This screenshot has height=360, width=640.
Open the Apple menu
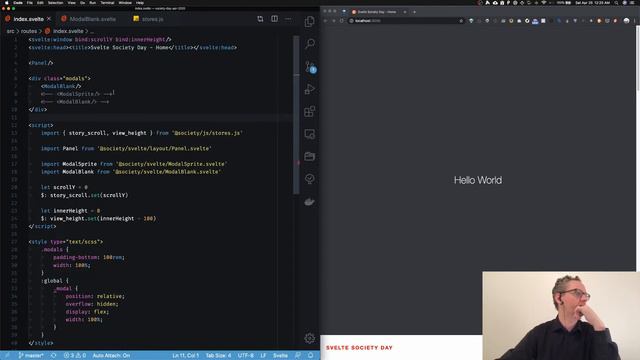pos(6,2)
